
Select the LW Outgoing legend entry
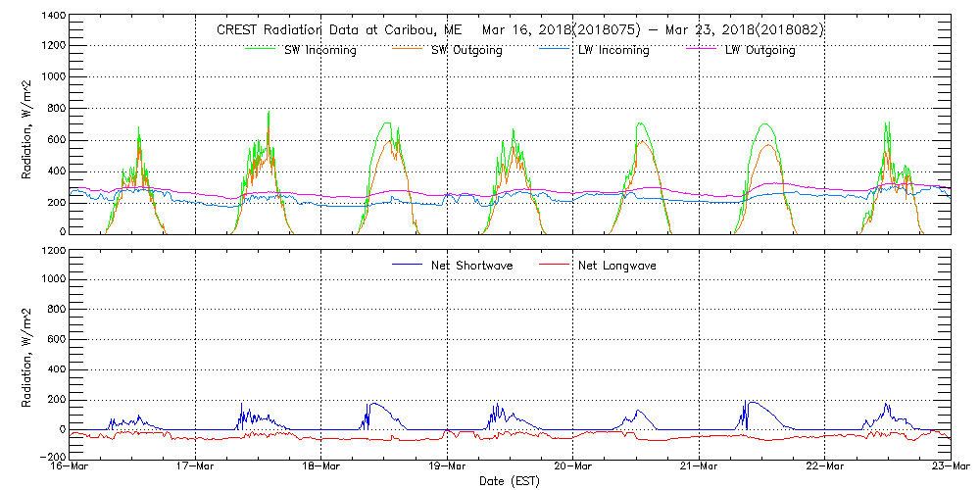tap(759, 51)
